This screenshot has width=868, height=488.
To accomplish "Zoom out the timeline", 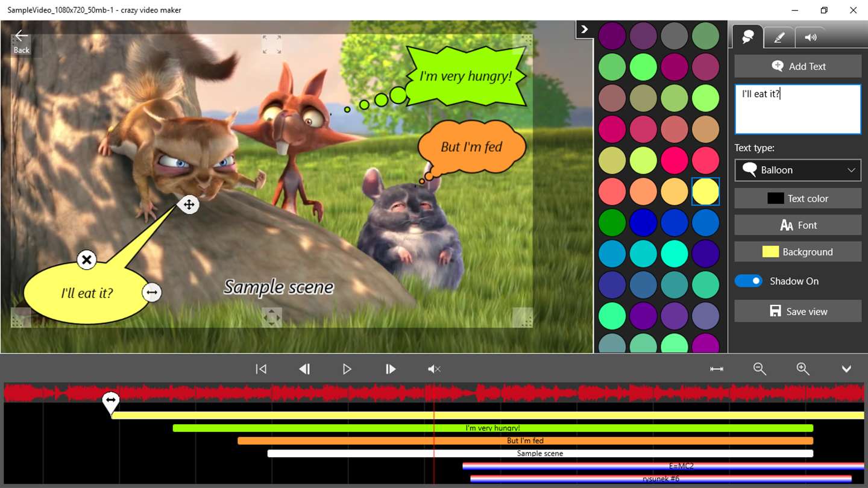I will [x=759, y=369].
